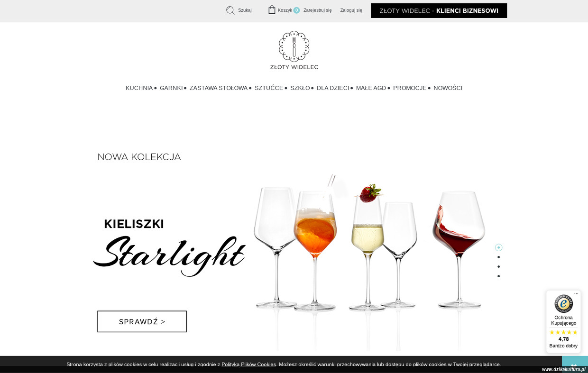This screenshot has width=588, height=373.
Task: Open Trusted Shops widget three-dot menu
Action: [x=576, y=293]
